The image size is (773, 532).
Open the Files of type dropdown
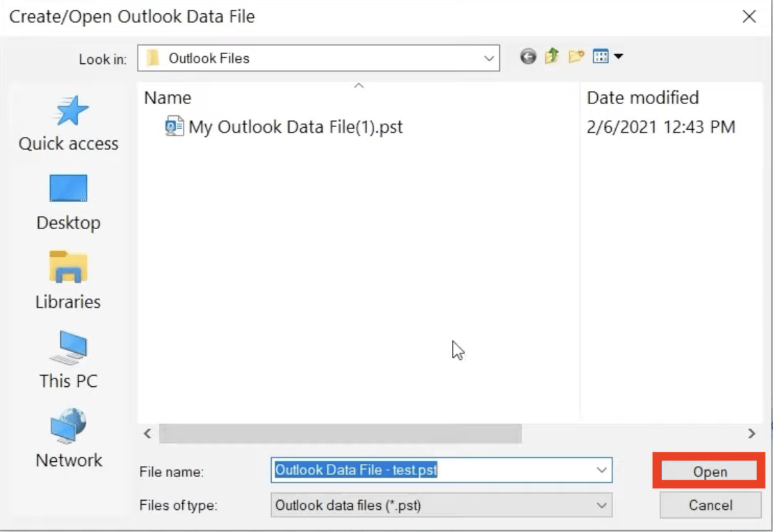click(441, 506)
